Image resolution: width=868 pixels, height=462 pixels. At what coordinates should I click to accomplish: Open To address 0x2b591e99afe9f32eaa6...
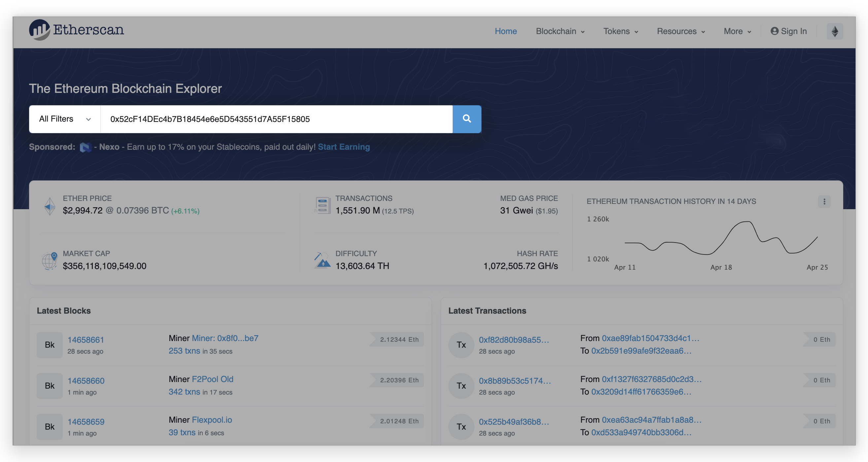(641, 351)
